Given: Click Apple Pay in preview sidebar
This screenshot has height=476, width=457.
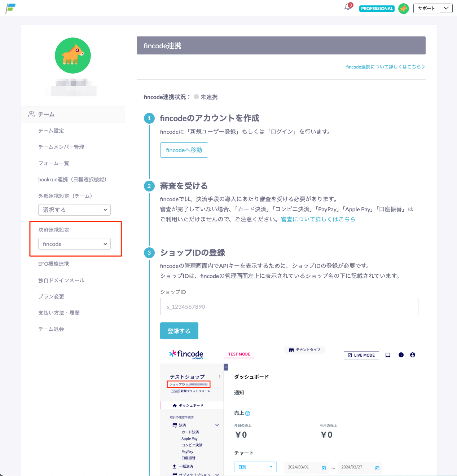Looking at the screenshot, I should [x=189, y=438].
